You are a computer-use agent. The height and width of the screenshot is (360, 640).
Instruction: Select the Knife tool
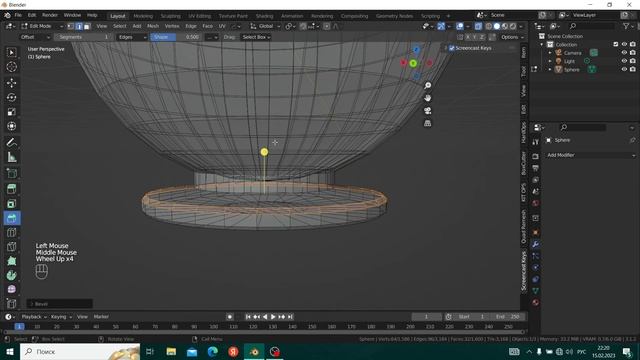click(11, 247)
